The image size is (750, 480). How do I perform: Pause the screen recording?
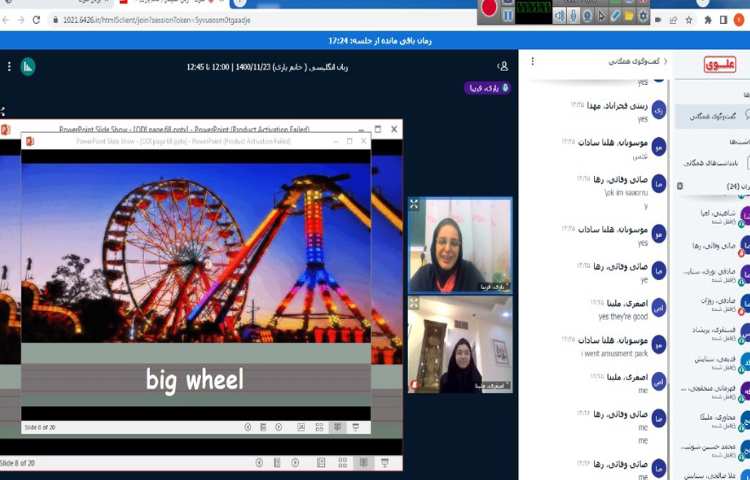pos(508,15)
